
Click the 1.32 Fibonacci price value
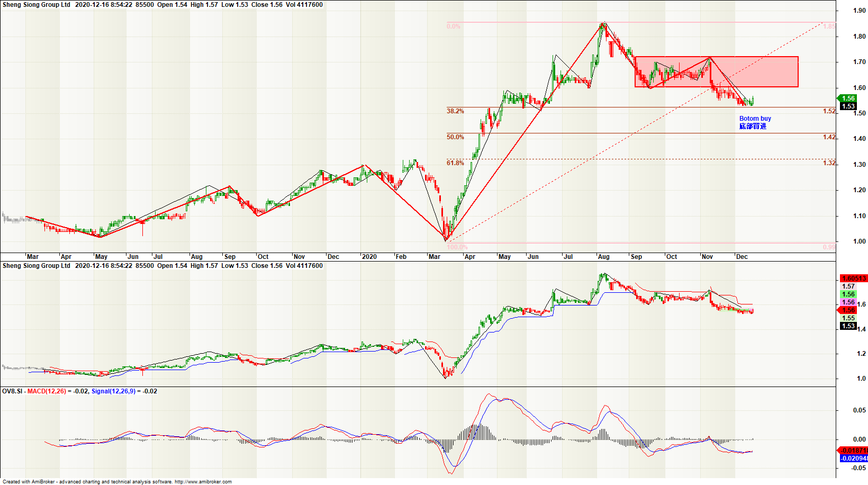pos(829,163)
